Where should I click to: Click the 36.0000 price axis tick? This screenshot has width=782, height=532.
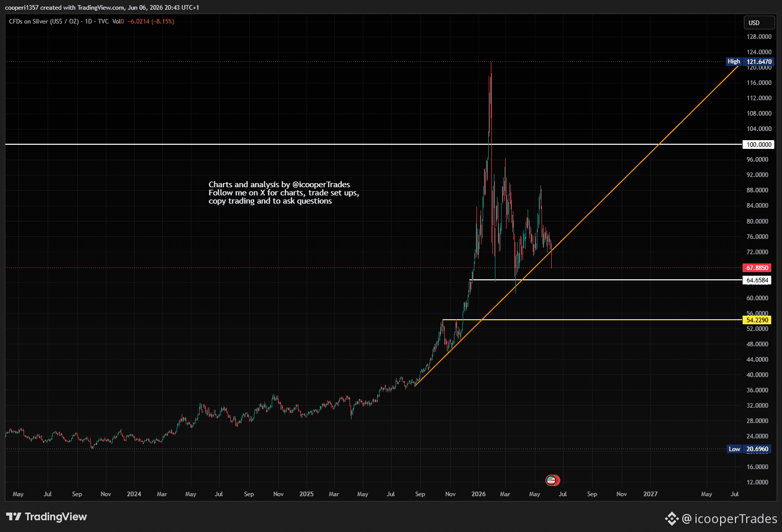click(757, 390)
